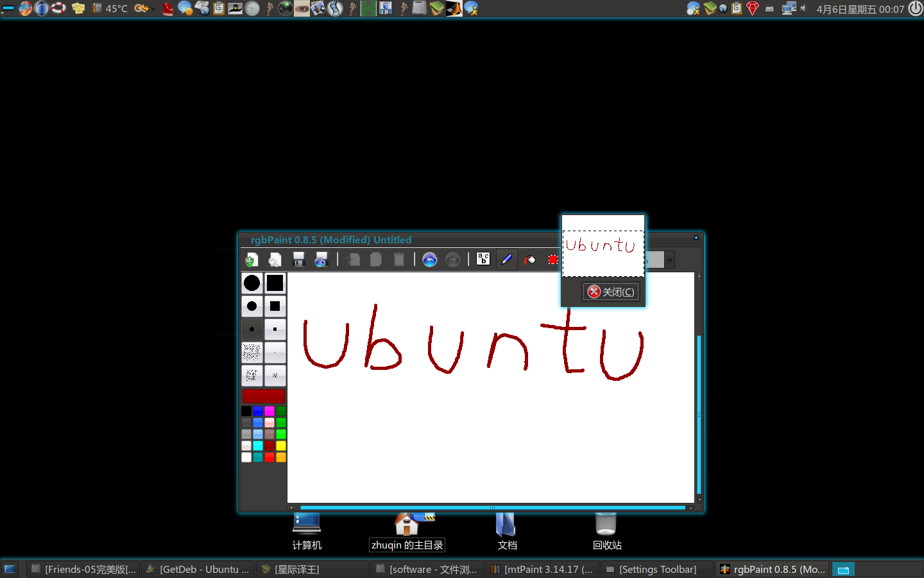
Task: Choose the large spray brush
Action: [x=252, y=352]
